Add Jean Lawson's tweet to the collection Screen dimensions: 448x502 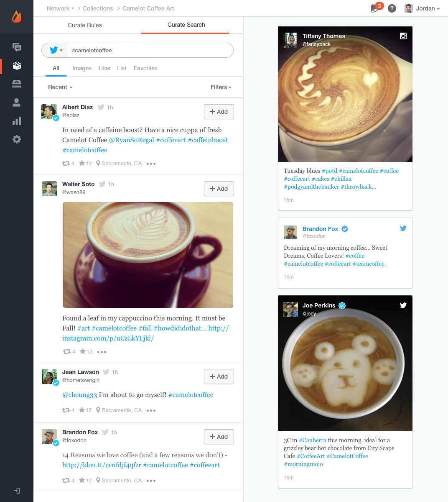click(219, 376)
